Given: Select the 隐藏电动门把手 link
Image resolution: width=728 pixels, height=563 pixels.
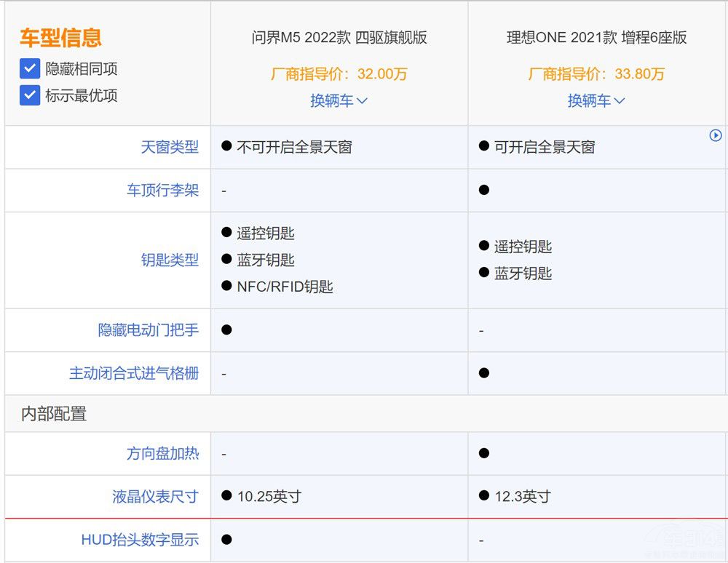Looking at the screenshot, I should click(x=148, y=330).
